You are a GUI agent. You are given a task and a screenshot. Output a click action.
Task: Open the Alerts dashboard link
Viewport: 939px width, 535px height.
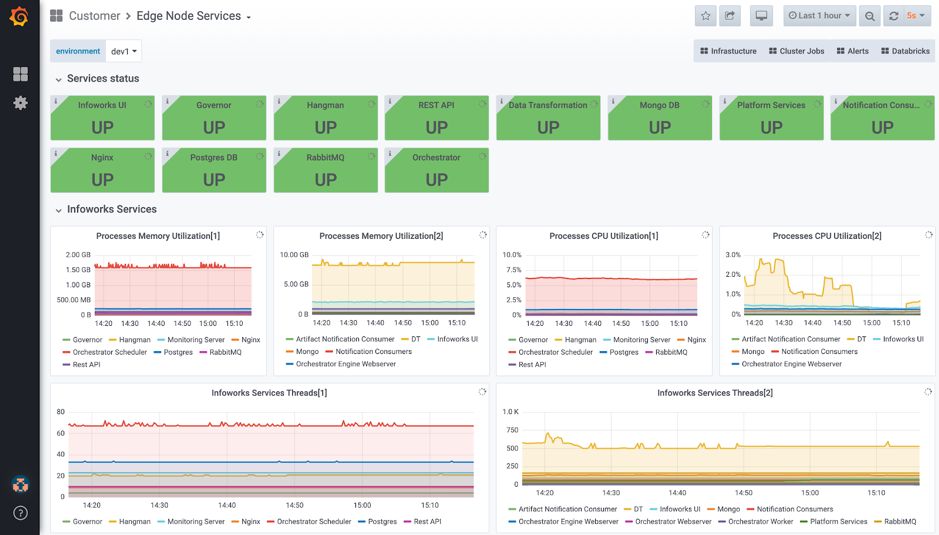[x=852, y=51]
